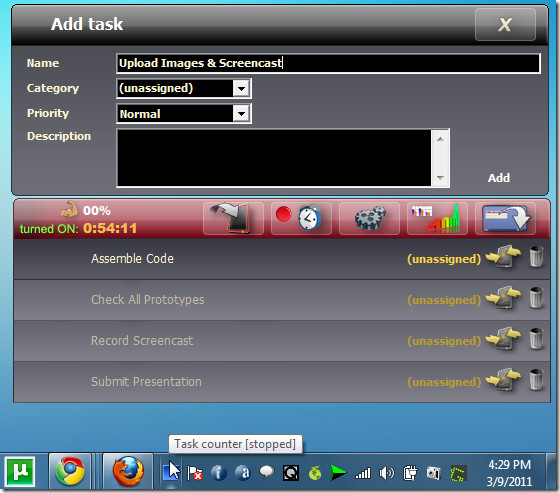The image size is (560, 493).
Task: Click move arrows icon for Record Screencast
Action: [x=504, y=339]
